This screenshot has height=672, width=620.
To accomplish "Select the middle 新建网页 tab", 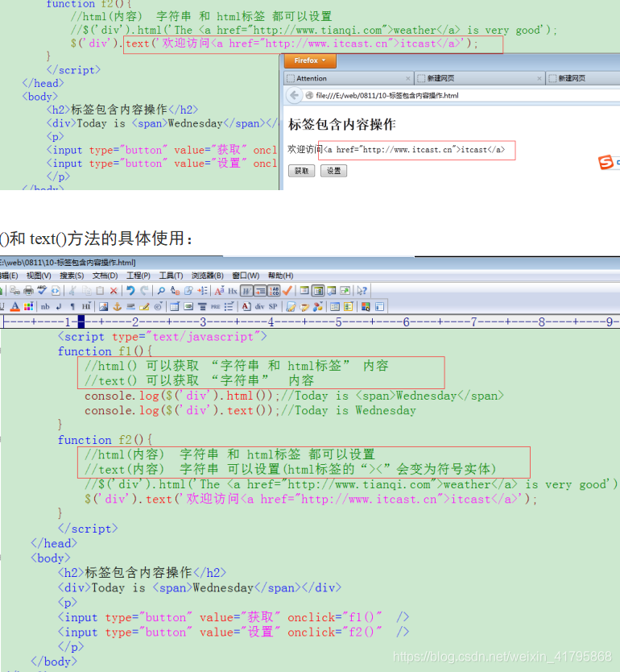I will [x=480, y=78].
